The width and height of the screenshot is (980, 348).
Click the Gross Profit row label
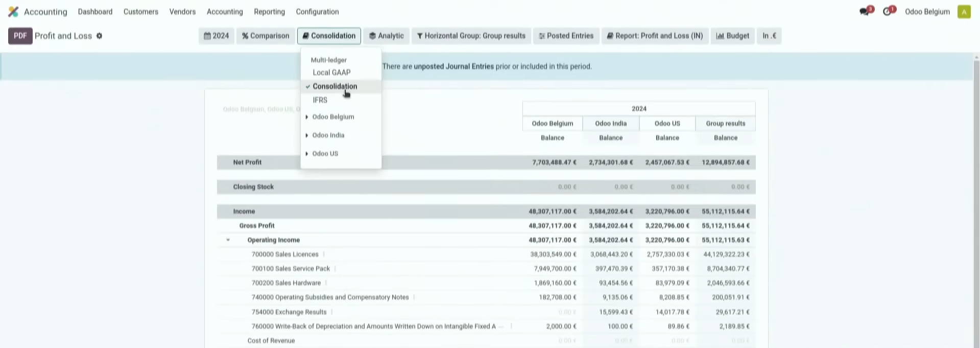257,226
